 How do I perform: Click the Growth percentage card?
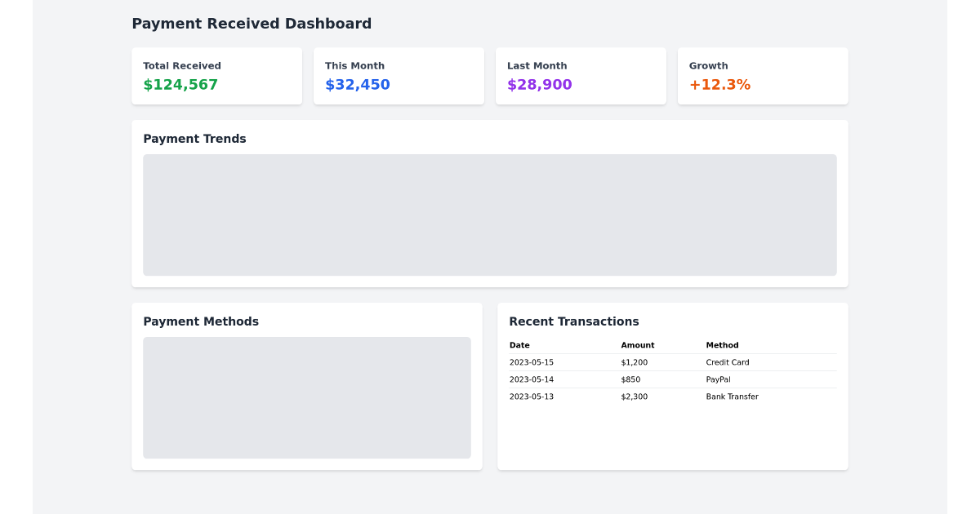(762, 76)
